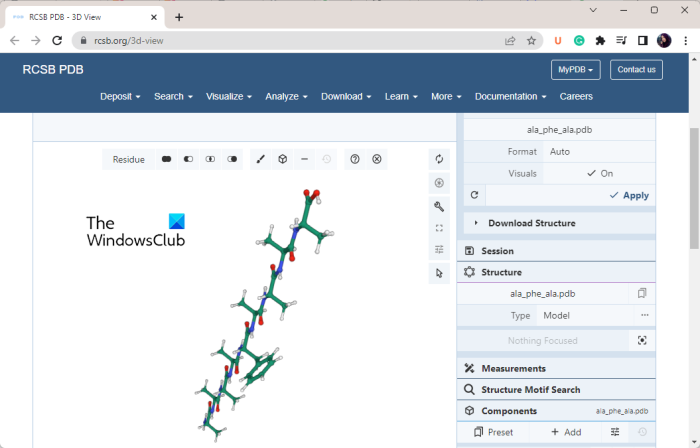The width and height of the screenshot is (700, 448).
Task: Open the More menu
Action: coord(446,96)
